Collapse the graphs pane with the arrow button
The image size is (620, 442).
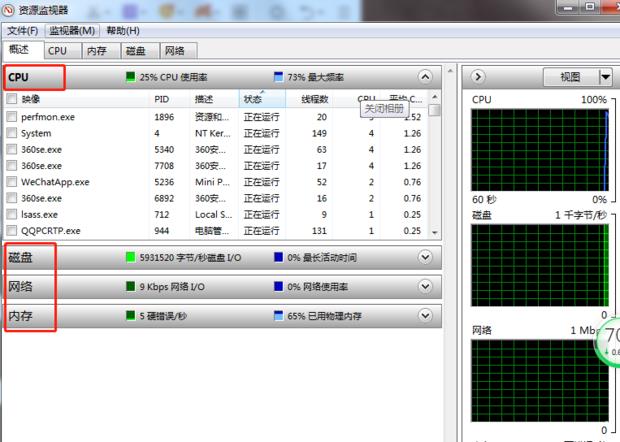478,77
